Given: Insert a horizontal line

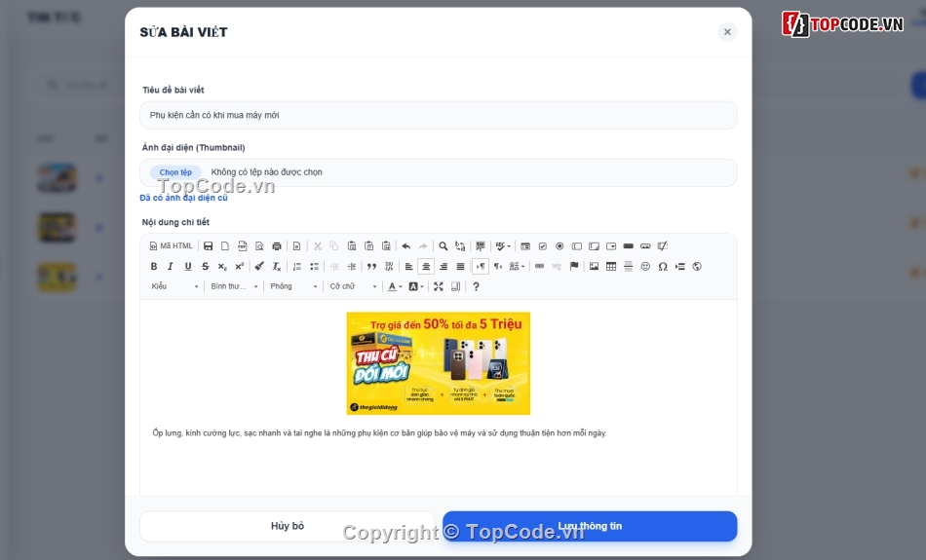Looking at the screenshot, I should [629, 266].
